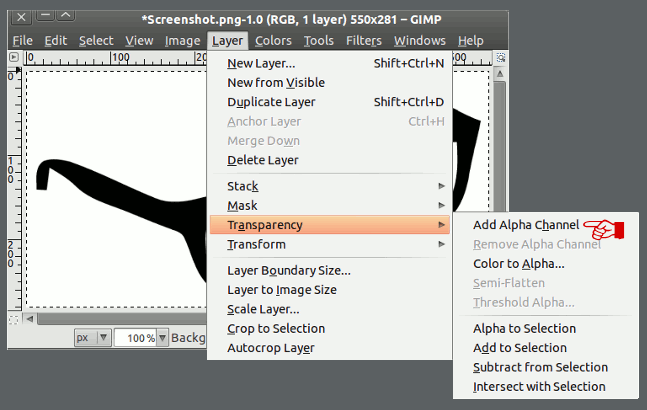Screen dimensions: 647x410
Task: Open the zoom level dropdown arrow
Action: (163, 338)
